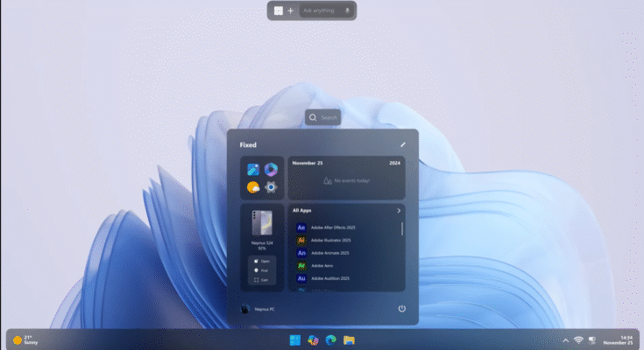Open the Settings gear pinned icon
The height and width of the screenshot is (350, 644).
[x=271, y=187]
